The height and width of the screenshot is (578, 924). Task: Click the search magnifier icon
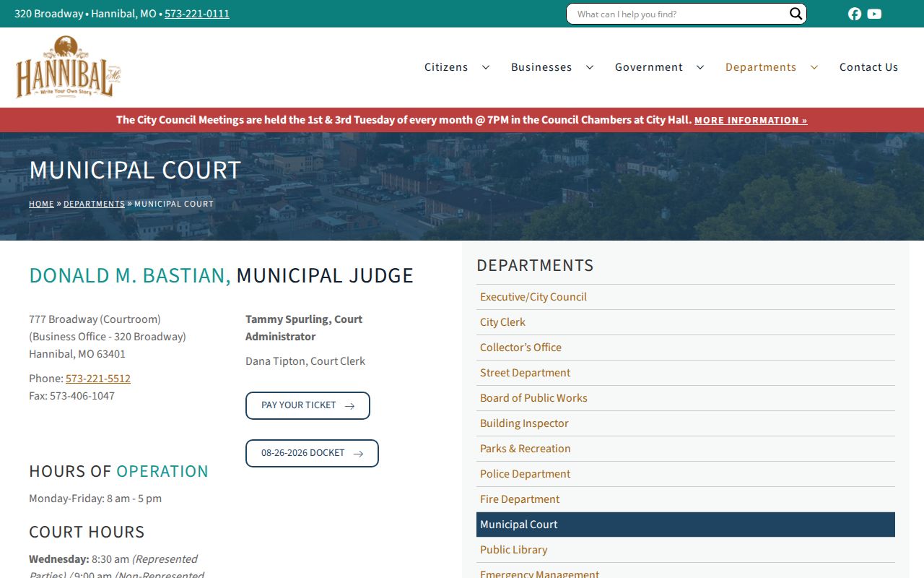pos(796,14)
